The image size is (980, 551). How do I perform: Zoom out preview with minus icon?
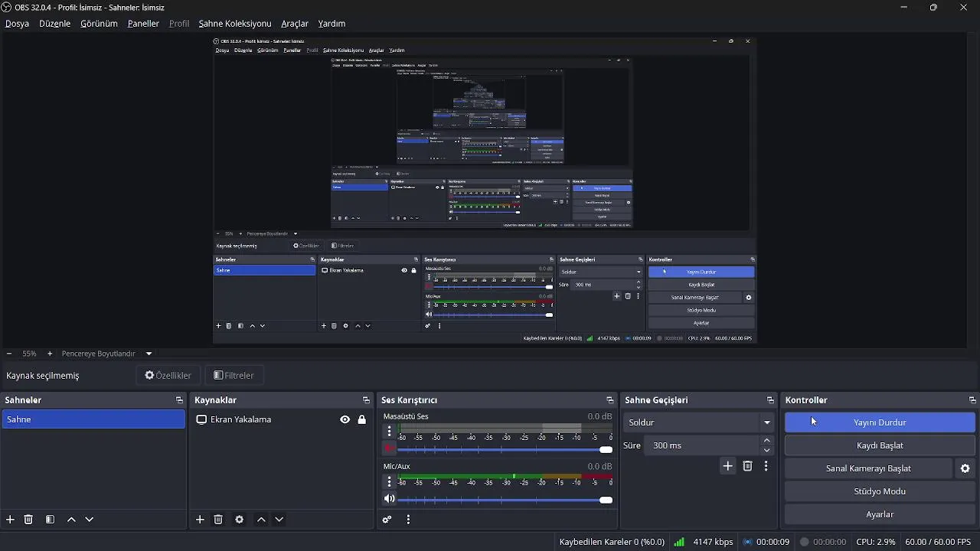[9, 354]
